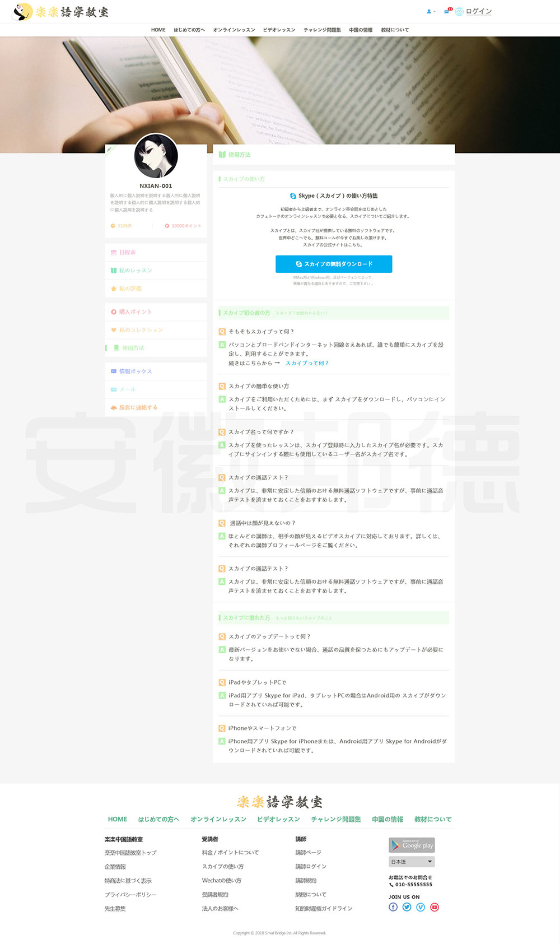Click the mail envelope icon beside ログイン
Viewport: 560px width, 944px height.
459,11
